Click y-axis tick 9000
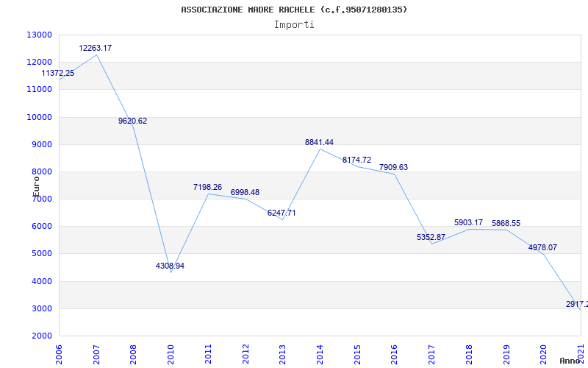The image size is (588, 368). [x=41, y=144]
